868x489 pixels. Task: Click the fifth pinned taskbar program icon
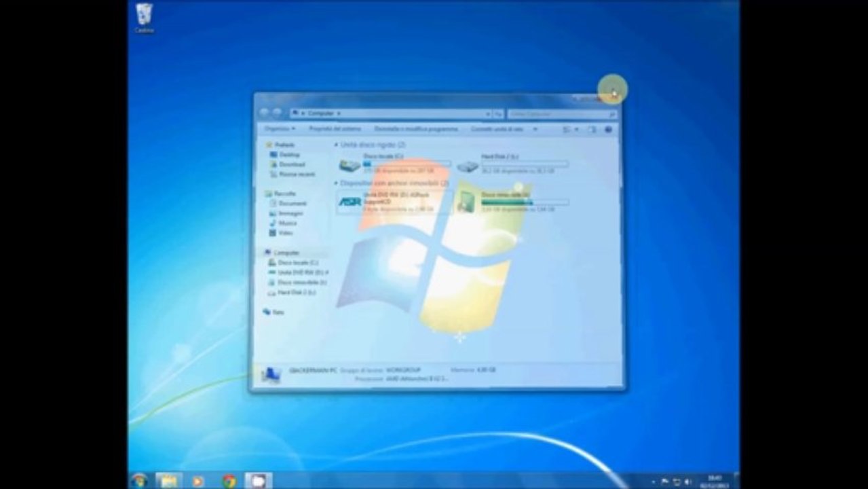click(259, 481)
